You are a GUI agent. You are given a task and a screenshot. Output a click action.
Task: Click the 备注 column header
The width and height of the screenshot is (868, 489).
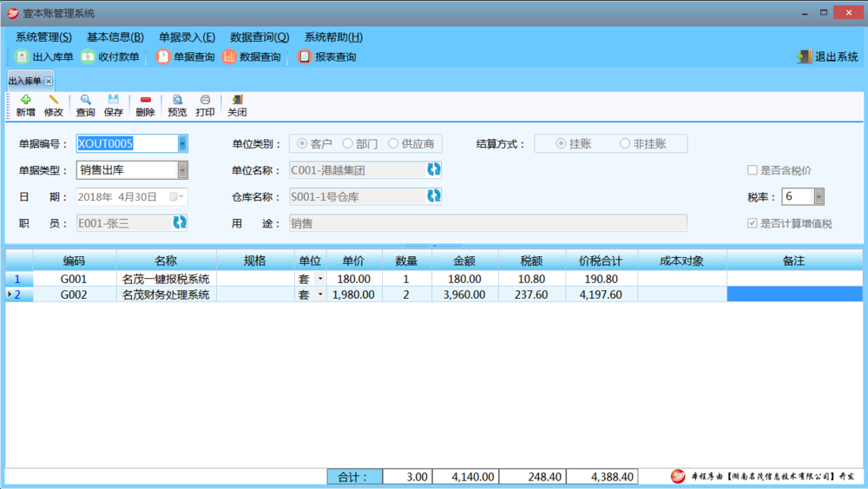[x=794, y=261]
